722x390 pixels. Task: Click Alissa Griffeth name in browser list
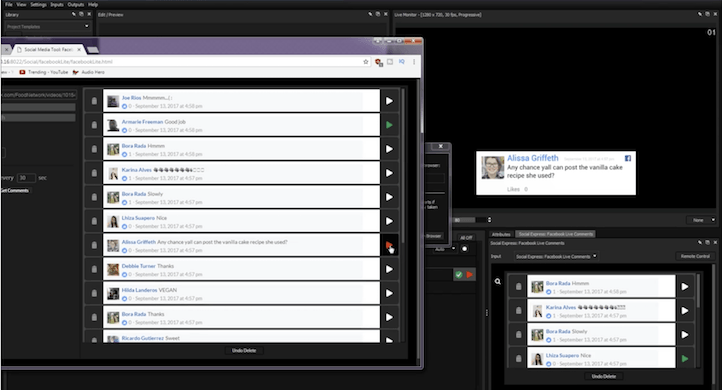point(139,242)
